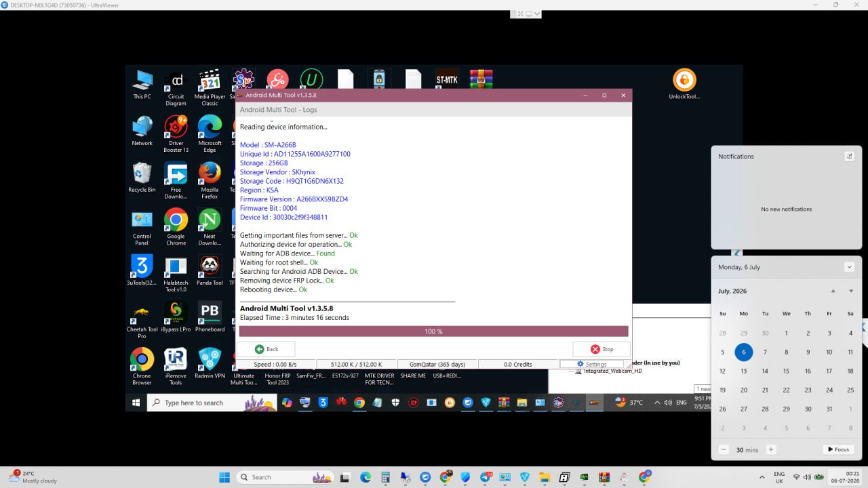Open the Network desktop icon

tap(142, 131)
